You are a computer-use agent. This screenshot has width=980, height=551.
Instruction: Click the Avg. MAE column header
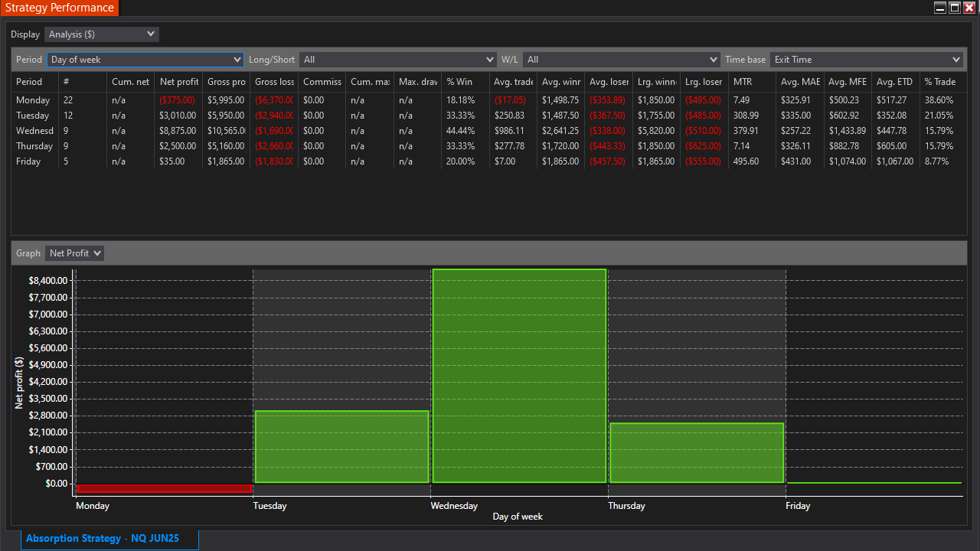(x=800, y=82)
